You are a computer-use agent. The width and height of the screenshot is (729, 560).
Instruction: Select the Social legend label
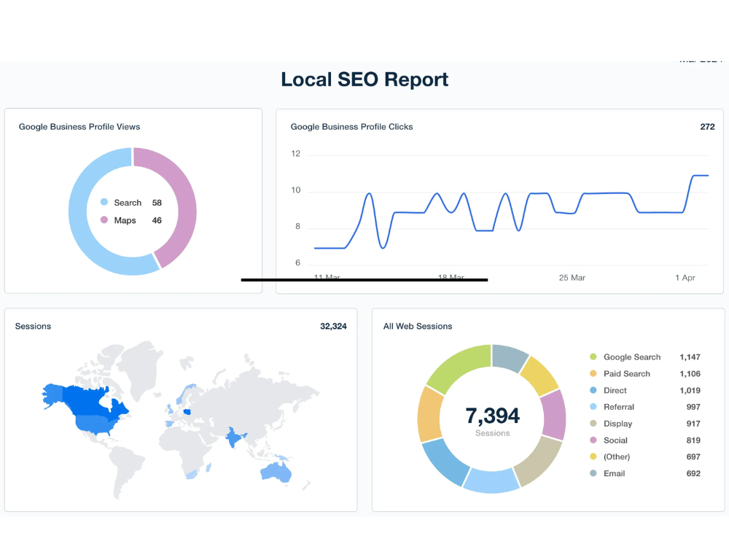tap(615, 440)
